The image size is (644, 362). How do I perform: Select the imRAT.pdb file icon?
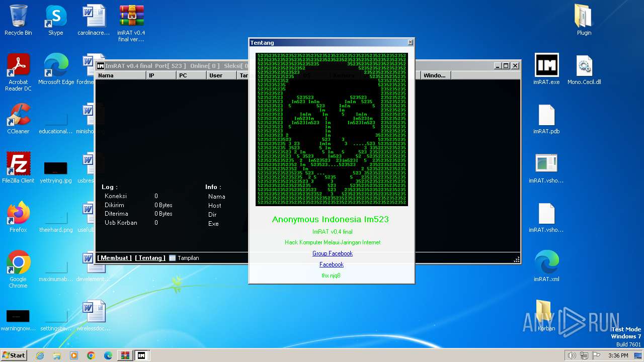(546, 119)
